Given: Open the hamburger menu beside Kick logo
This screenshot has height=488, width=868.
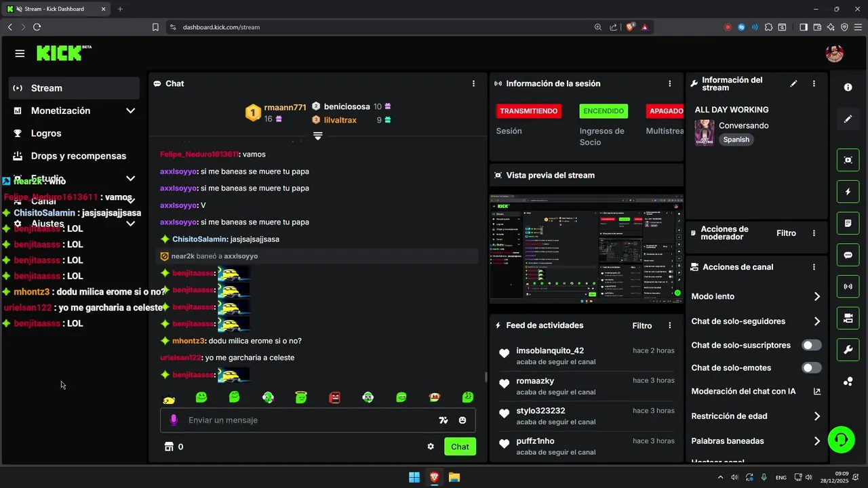Looking at the screenshot, I should [x=20, y=54].
